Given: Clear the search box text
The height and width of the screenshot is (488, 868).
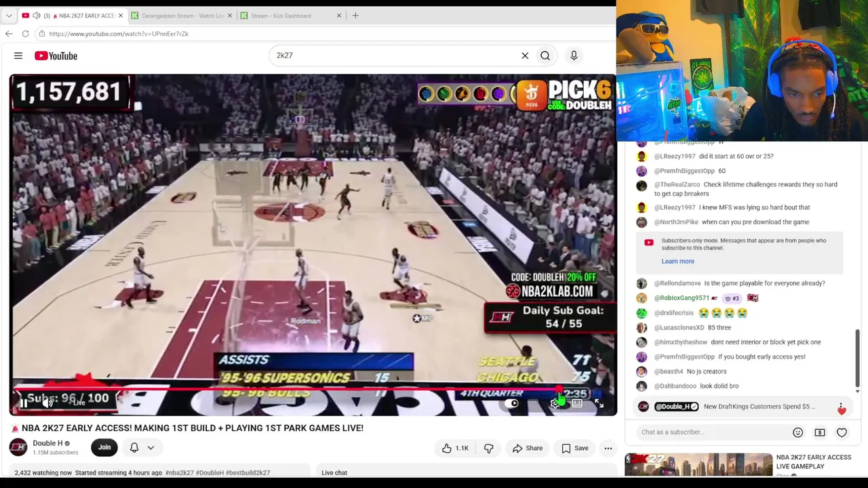Looking at the screenshot, I should [525, 56].
